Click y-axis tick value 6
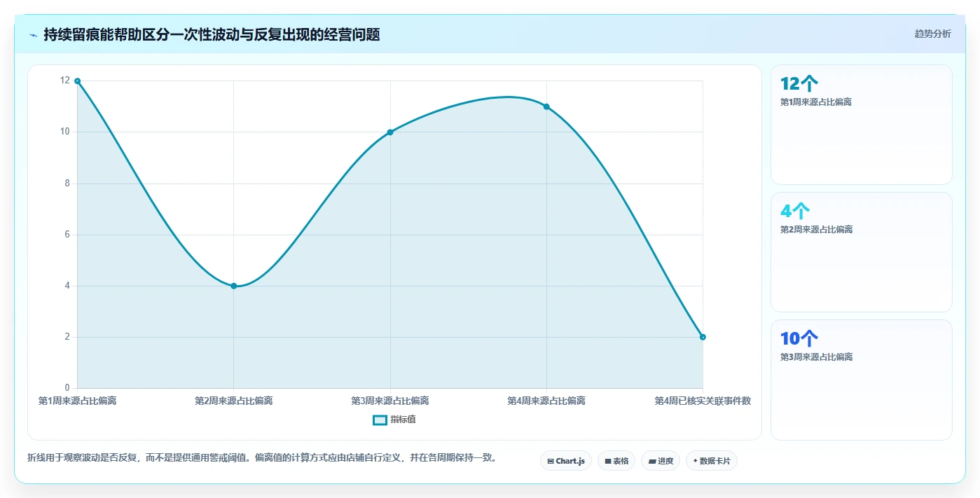The width and height of the screenshot is (980, 498). (67, 235)
